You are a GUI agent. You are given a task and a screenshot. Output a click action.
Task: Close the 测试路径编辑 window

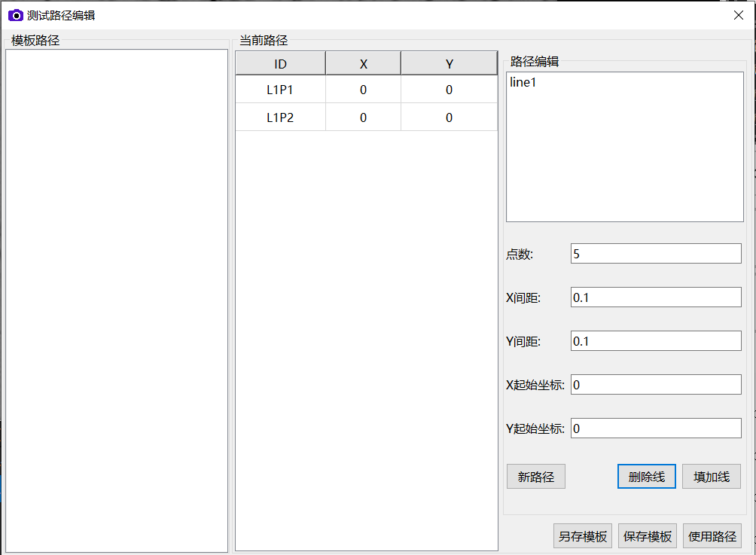tap(738, 15)
